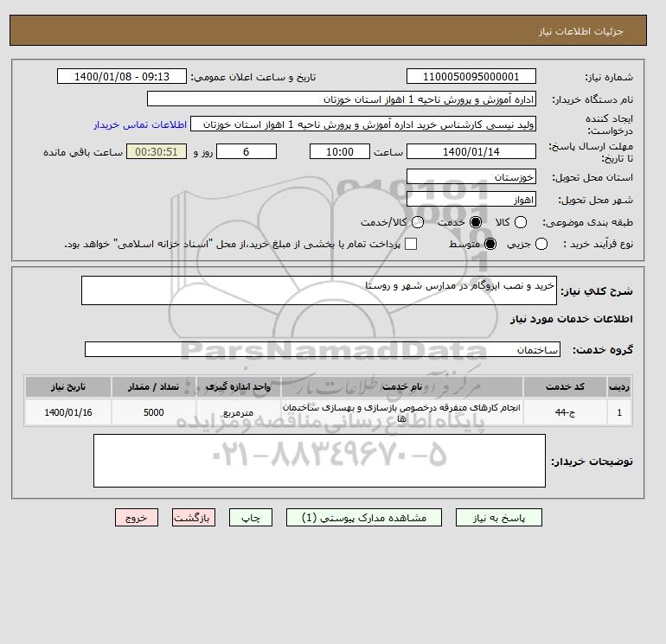Click the پاسخ به نیاز button
666x644 pixels.
coord(499,518)
